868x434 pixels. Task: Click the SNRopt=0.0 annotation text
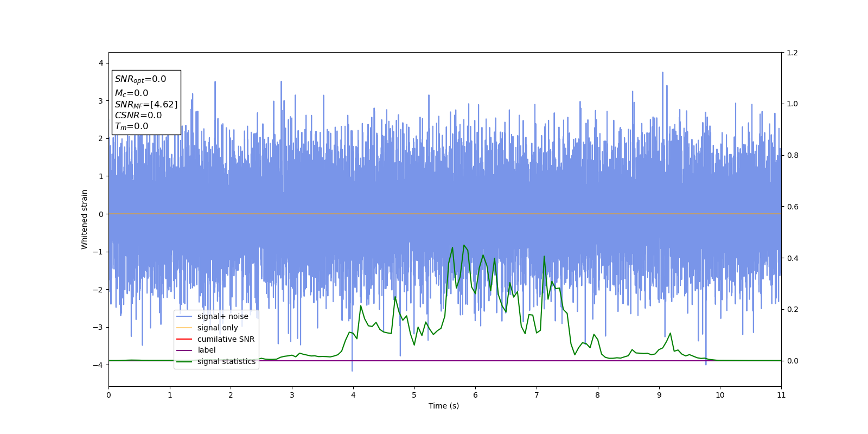pyautogui.click(x=141, y=79)
